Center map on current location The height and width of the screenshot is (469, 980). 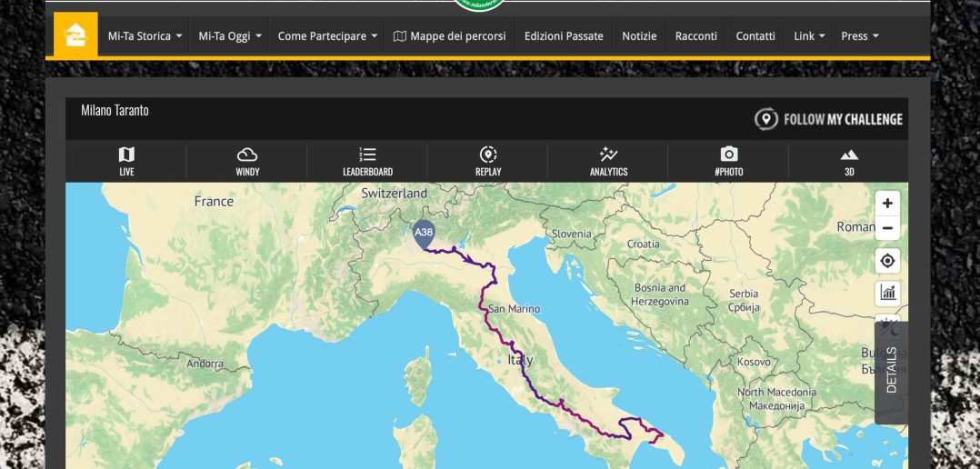click(887, 262)
